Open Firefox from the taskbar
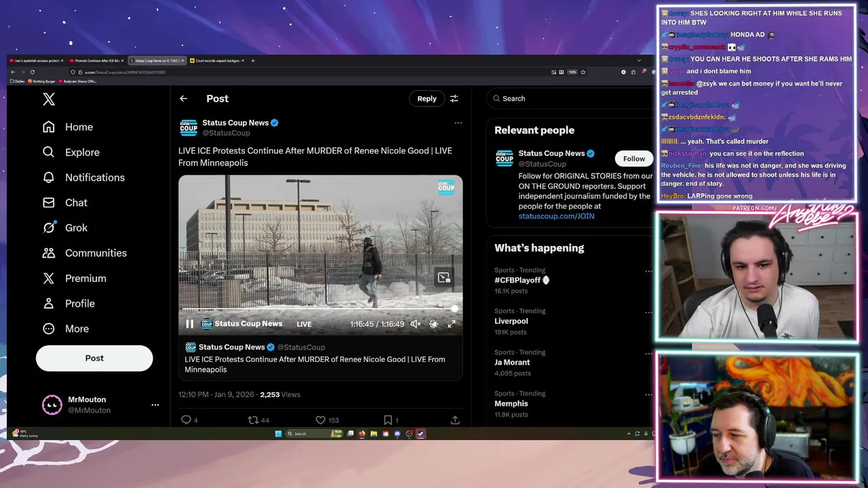Viewport: 868px width, 488px height. tap(362, 434)
